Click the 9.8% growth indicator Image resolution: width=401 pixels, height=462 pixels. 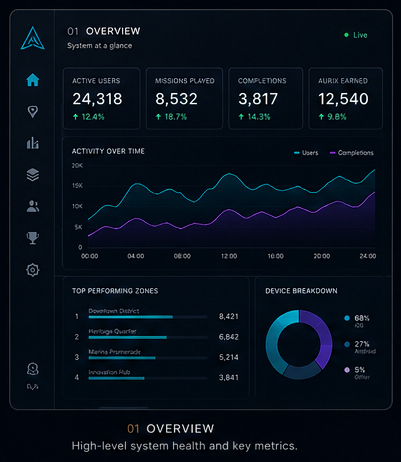point(332,117)
